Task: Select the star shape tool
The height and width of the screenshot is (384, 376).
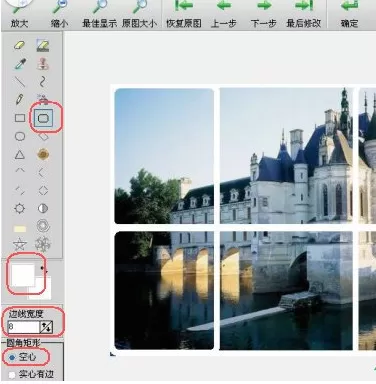Action: tap(20, 245)
